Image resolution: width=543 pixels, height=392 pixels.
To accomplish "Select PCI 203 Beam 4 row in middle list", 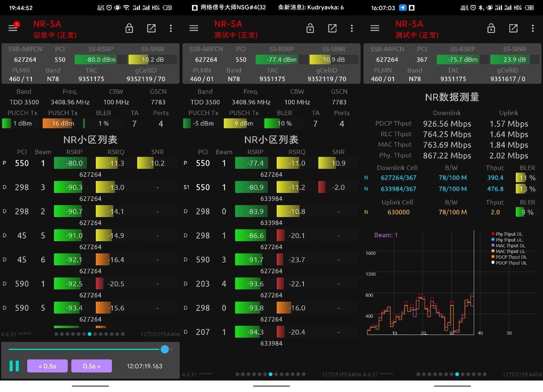I will [x=271, y=288].
